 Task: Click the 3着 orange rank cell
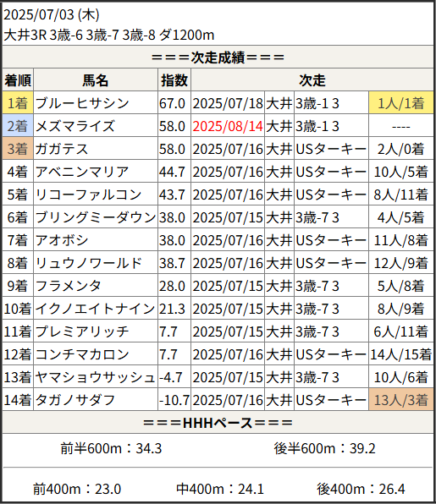[x=18, y=149]
